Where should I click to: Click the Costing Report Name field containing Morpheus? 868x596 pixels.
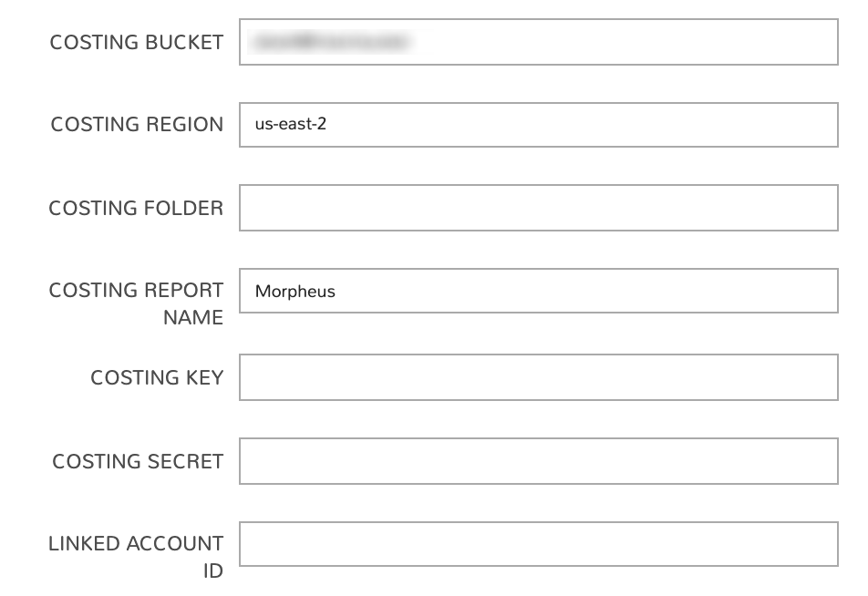pyautogui.click(x=538, y=292)
